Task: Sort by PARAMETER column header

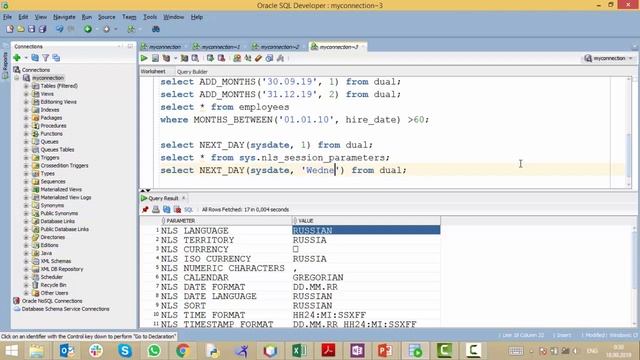Action: [226, 220]
